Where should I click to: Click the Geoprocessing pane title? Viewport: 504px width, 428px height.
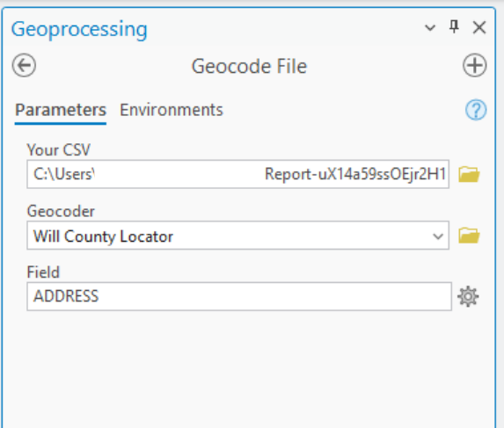click(x=79, y=30)
